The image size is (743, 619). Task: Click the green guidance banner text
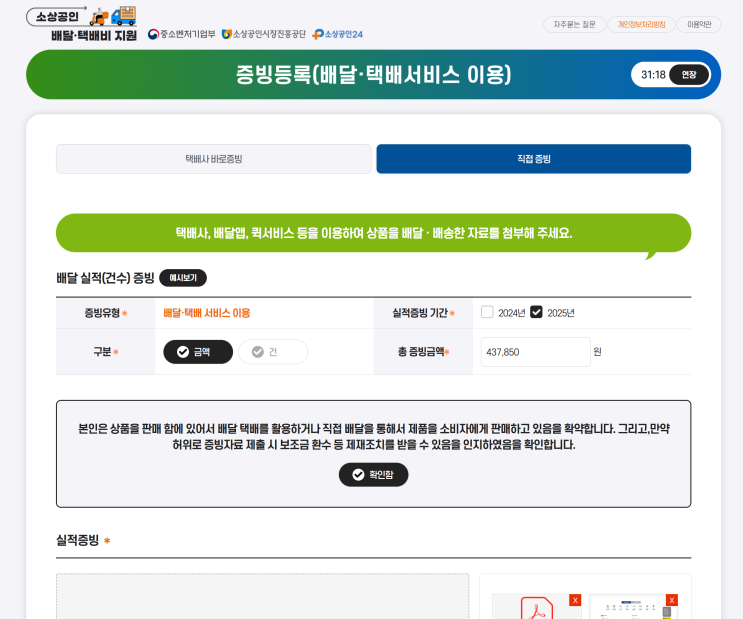(373, 233)
